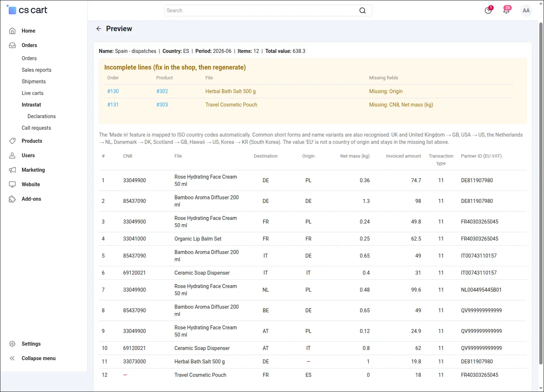Click the Origin column header
The image size is (544, 392).
pyautogui.click(x=308, y=156)
